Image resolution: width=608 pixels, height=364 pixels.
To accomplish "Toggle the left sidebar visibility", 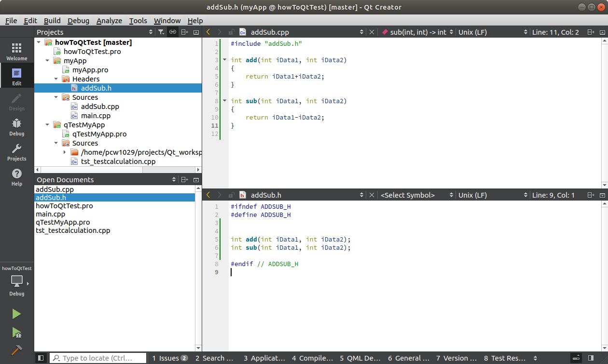I will [x=41, y=358].
